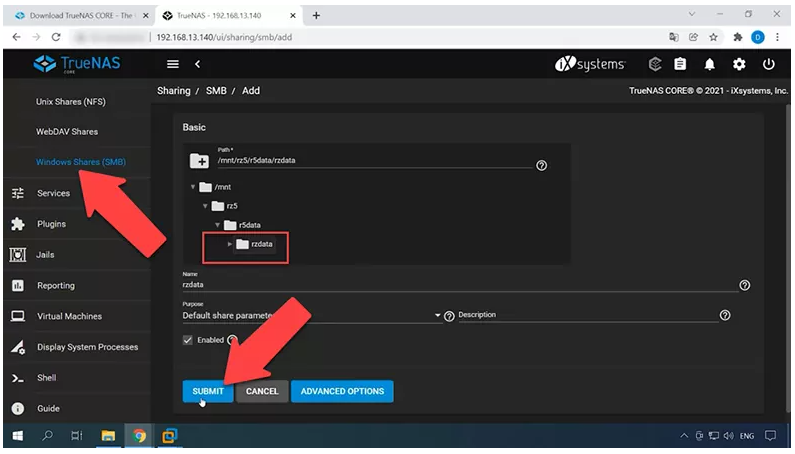Toggle the hamburger menu in the top bar

tap(173, 64)
